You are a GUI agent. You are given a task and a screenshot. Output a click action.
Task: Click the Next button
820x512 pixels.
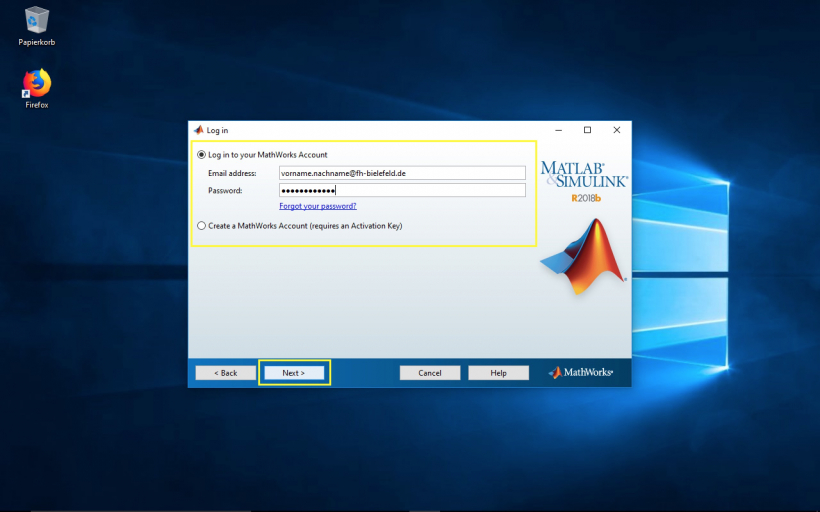[294, 373]
